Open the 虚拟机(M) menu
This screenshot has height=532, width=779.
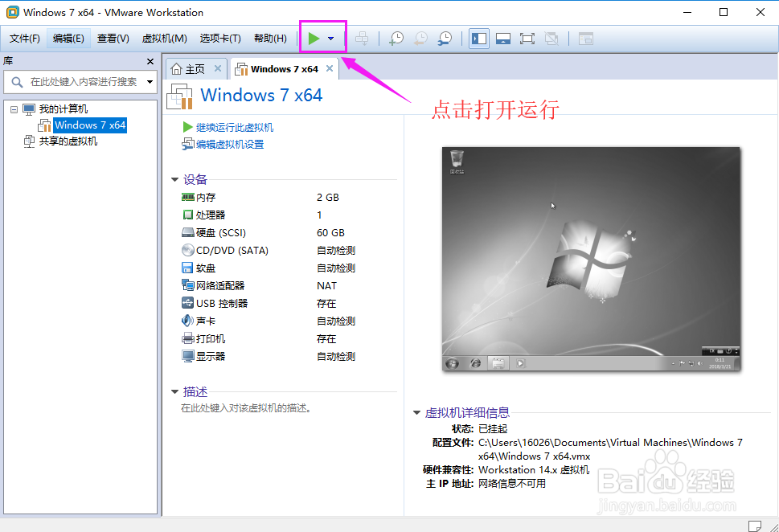(165, 39)
